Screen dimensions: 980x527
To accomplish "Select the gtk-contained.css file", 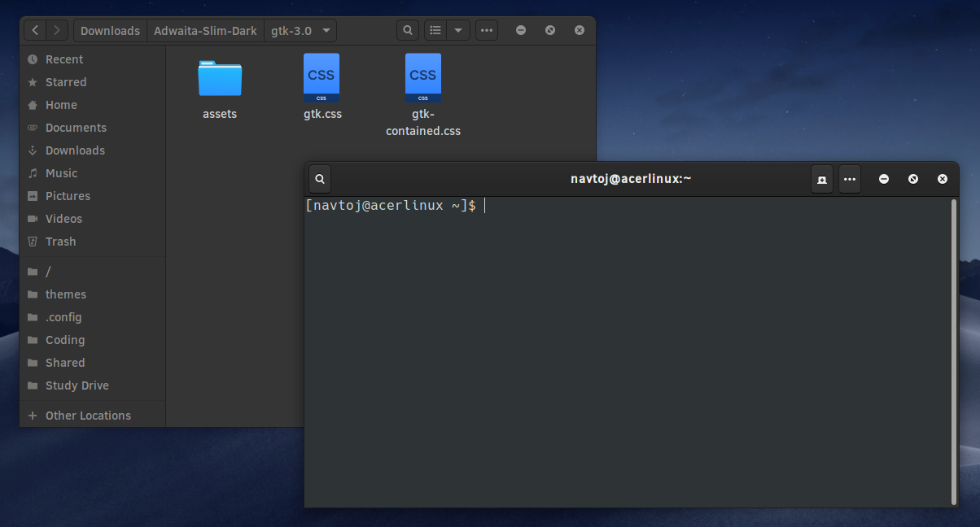I will [x=423, y=95].
